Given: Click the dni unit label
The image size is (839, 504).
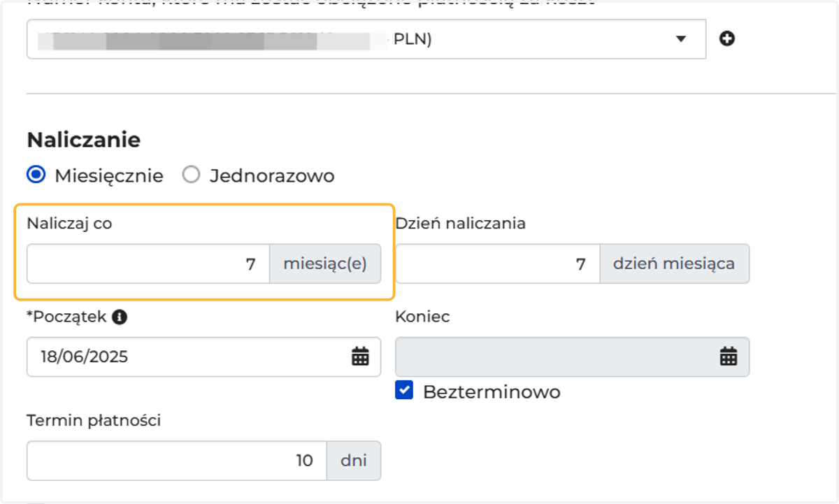Looking at the screenshot, I should click(354, 461).
